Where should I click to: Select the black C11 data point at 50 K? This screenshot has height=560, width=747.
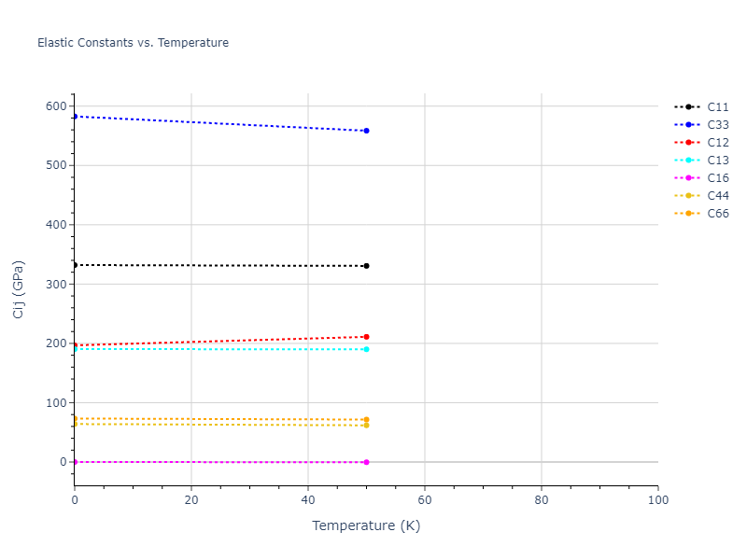(x=366, y=266)
